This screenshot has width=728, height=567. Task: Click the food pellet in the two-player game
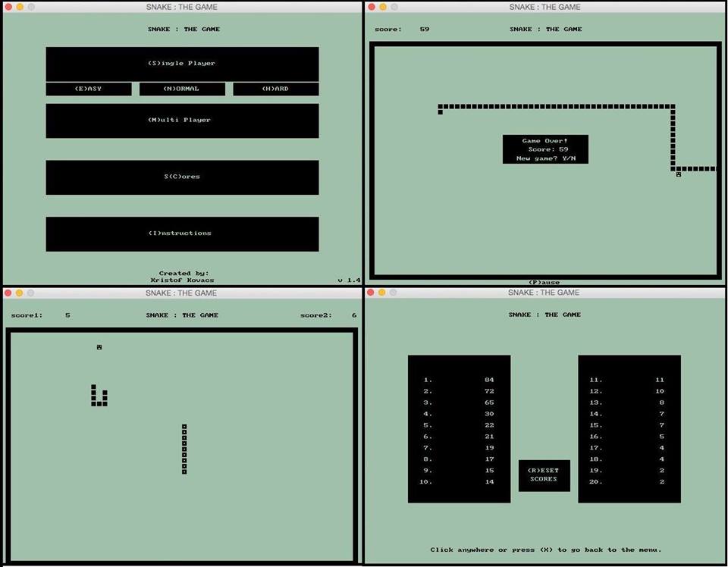point(99,347)
